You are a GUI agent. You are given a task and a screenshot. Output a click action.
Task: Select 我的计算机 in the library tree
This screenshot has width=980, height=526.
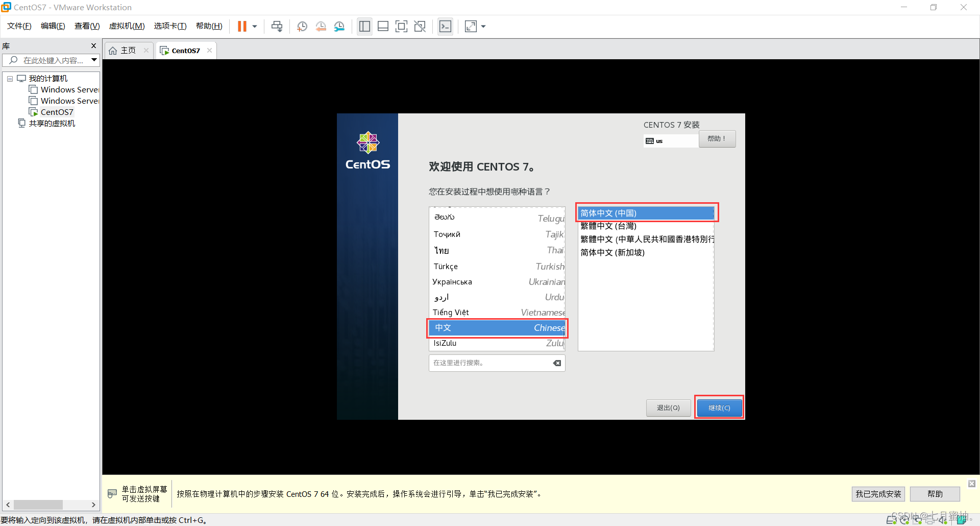click(x=48, y=78)
